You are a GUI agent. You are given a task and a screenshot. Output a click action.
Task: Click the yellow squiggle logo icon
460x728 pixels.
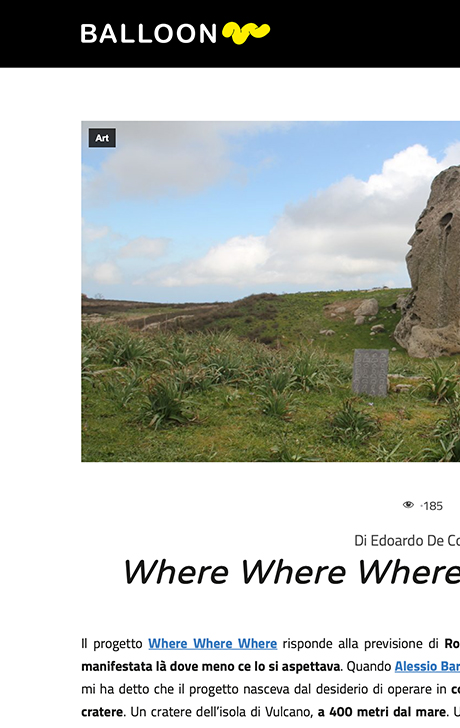[246, 33]
